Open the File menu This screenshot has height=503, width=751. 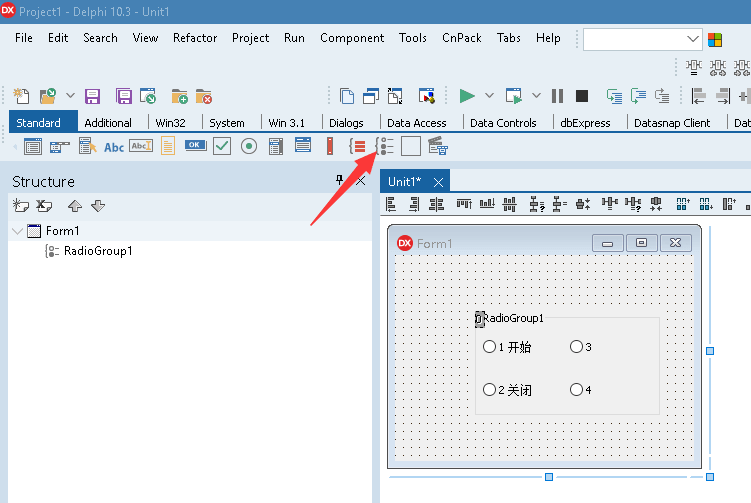click(x=23, y=38)
